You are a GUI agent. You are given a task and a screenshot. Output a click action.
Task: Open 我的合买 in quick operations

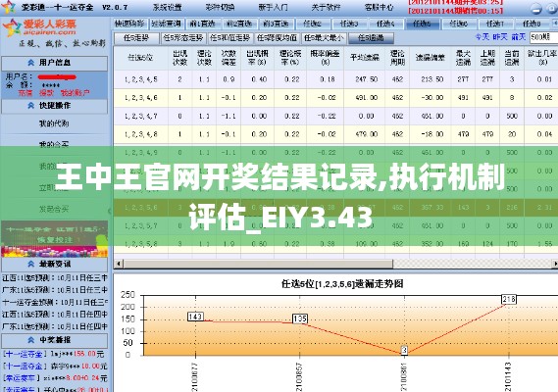[54, 144]
